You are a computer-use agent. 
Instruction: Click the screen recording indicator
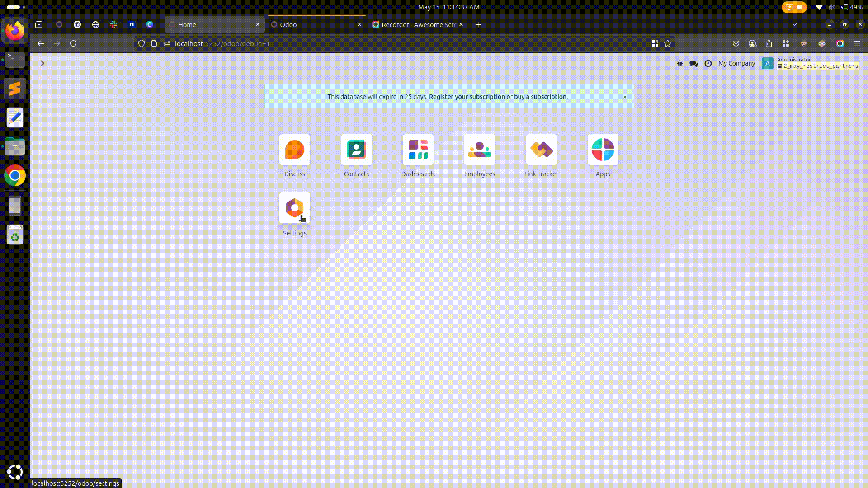pyautogui.click(x=794, y=7)
